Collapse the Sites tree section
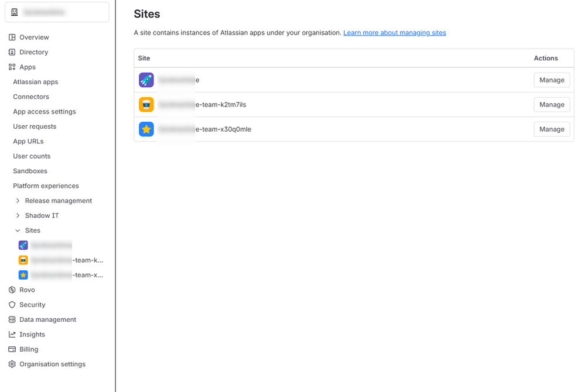585x392 pixels. [18, 231]
